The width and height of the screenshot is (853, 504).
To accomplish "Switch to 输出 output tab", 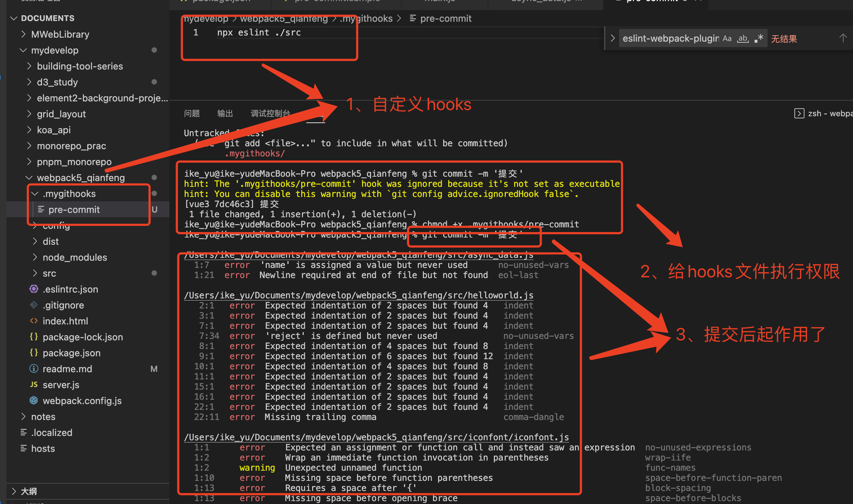I will coord(225,113).
